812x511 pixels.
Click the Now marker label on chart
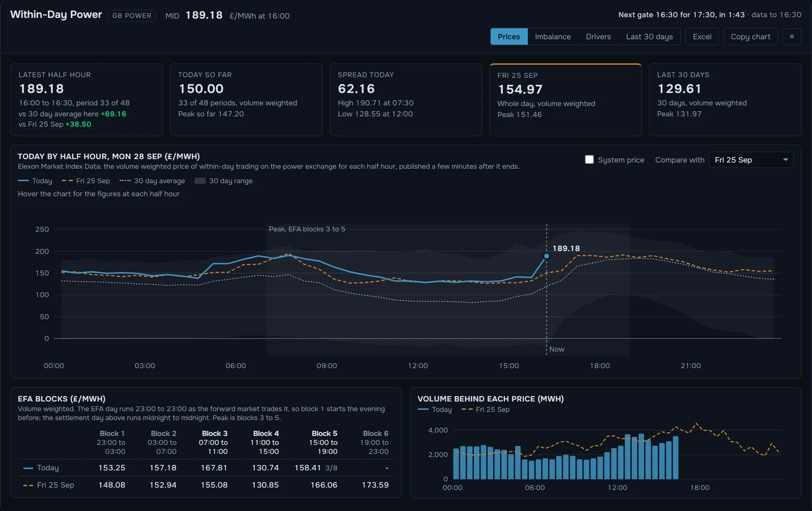[x=557, y=349]
